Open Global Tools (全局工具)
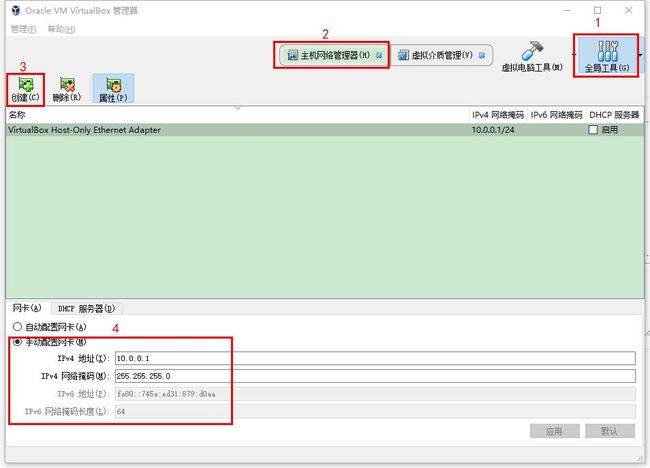The width and height of the screenshot is (650, 468). pos(606,56)
